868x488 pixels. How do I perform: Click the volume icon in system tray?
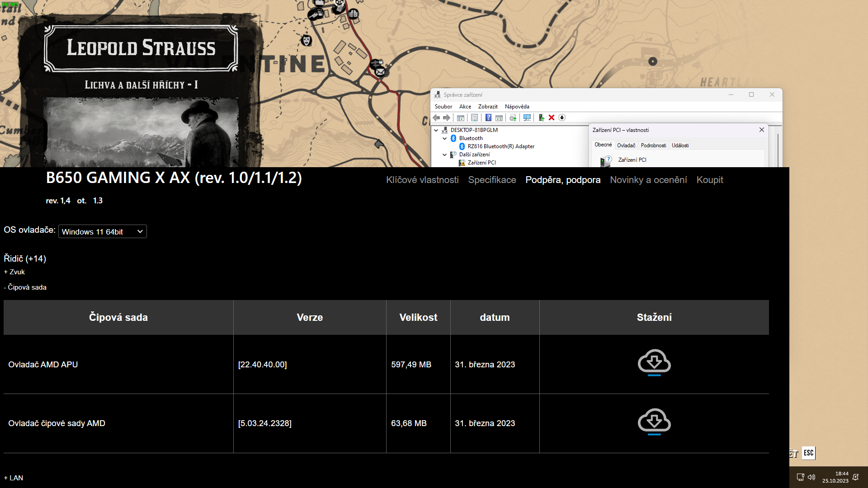[x=811, y=477]
